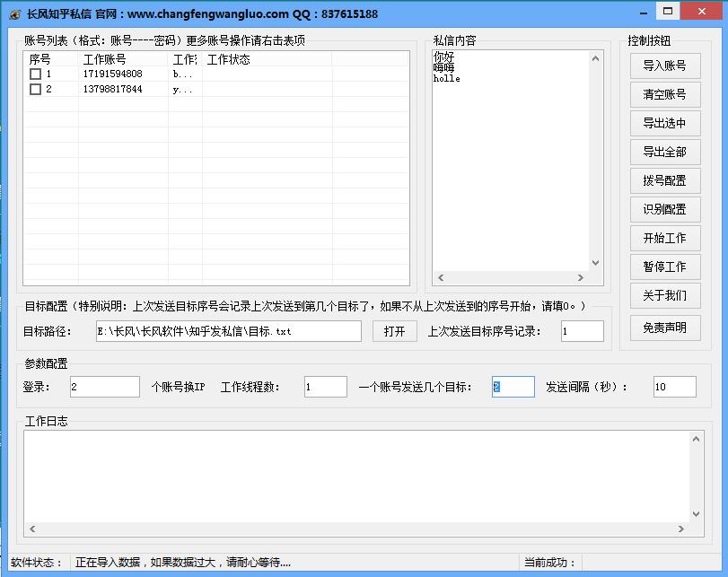The width and height of the screenshot is (728, 577).
Task: Click the 清空账号 (Clear Accounts) button
Action: [664, 94]
